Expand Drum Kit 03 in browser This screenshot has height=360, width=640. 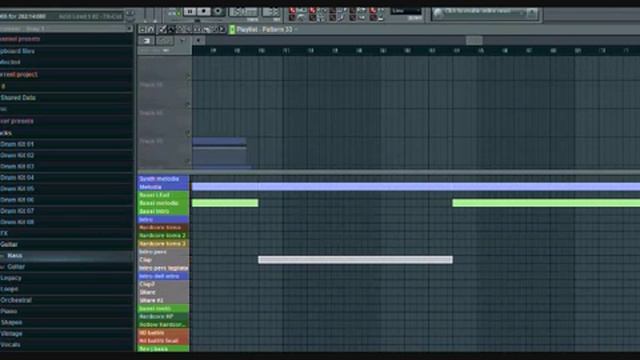pos(17,167)
